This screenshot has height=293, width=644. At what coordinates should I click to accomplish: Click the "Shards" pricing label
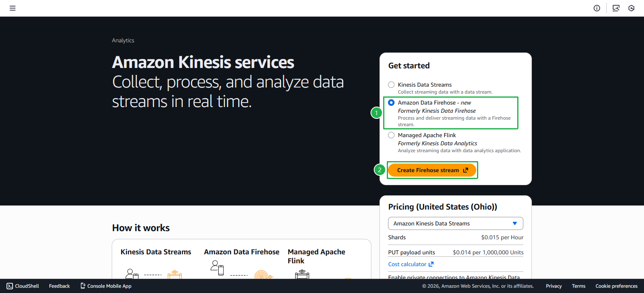pyautogui.click(x=397, y=237)
